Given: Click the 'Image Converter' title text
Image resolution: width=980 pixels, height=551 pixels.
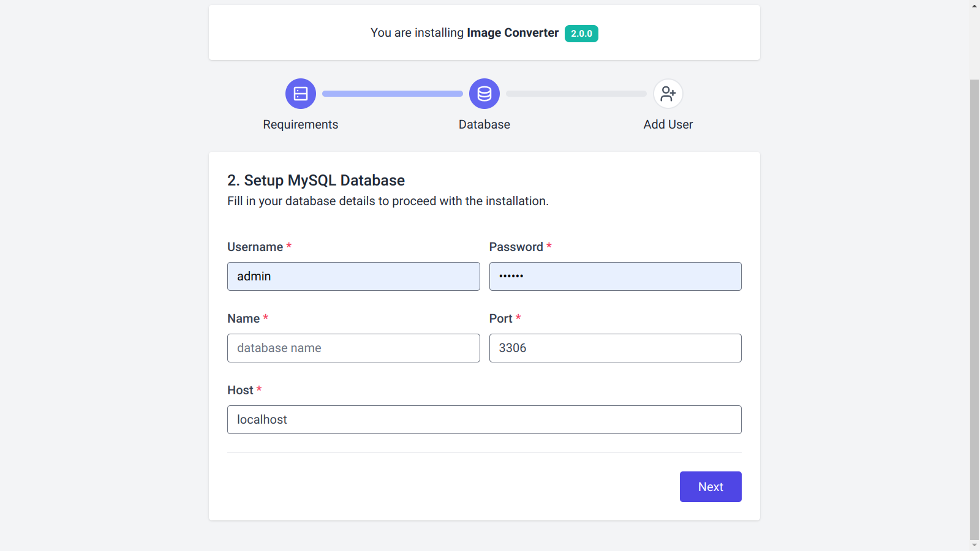Looking at the screenshot, I should pos(513,32).
